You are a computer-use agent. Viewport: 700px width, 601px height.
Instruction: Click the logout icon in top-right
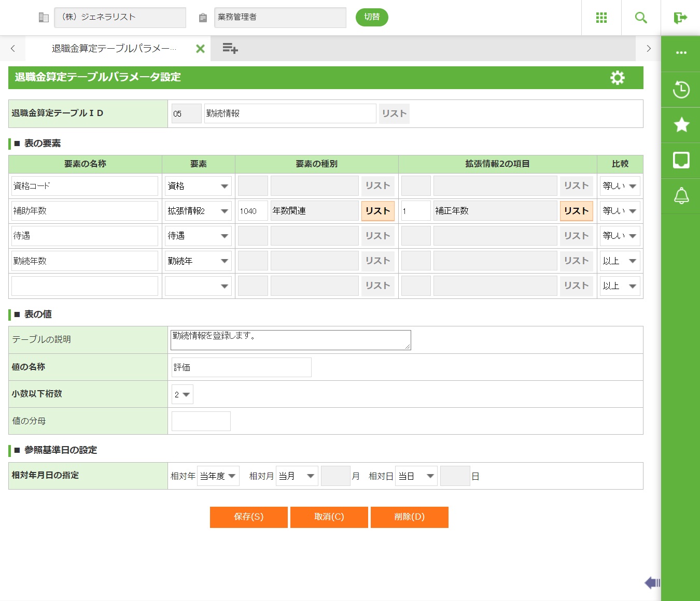[x=680, y=18]
